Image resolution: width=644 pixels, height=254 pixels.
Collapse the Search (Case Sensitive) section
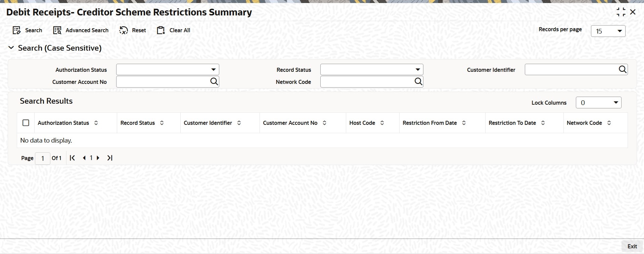coord(11,48)
